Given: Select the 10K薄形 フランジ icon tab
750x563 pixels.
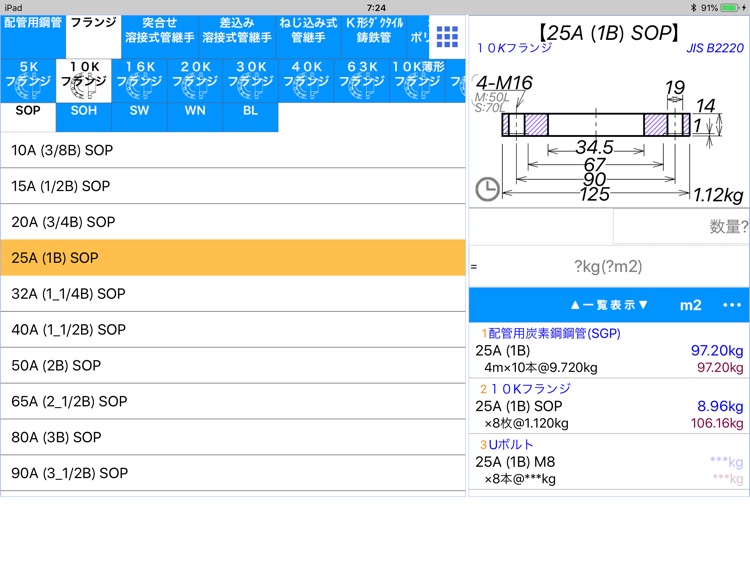Looking at the screenshot, I should pyautogui.click(x=417, y=80).
